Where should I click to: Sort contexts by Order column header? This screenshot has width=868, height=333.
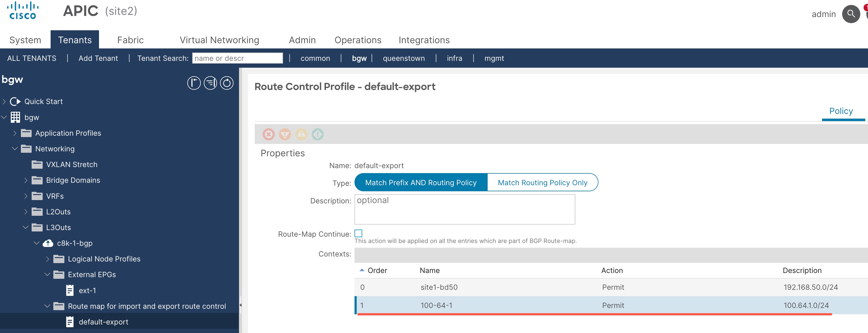click(377, 270)
